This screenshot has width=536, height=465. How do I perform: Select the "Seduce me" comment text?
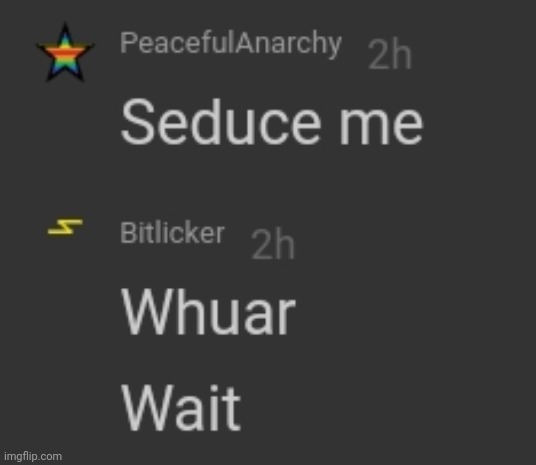tap(272, 122)
